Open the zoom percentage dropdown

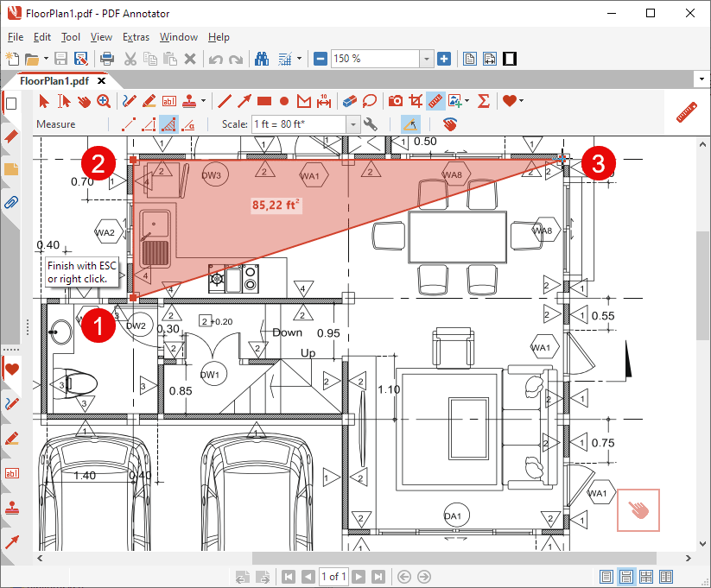(x=427, y=59)
